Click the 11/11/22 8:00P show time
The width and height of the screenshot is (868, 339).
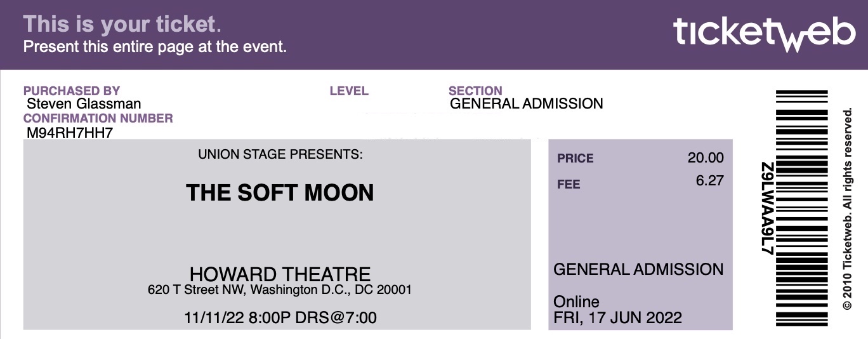click(x=280, y=317)
